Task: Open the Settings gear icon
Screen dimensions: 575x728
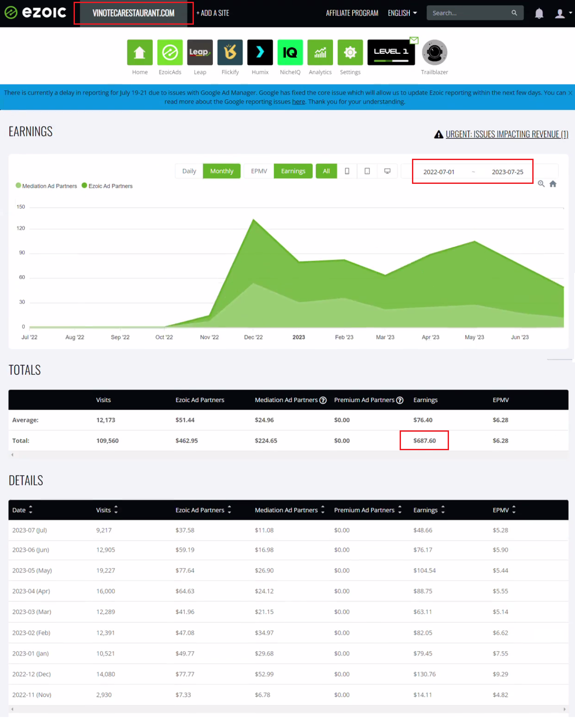Action: [x=350, y=52]
